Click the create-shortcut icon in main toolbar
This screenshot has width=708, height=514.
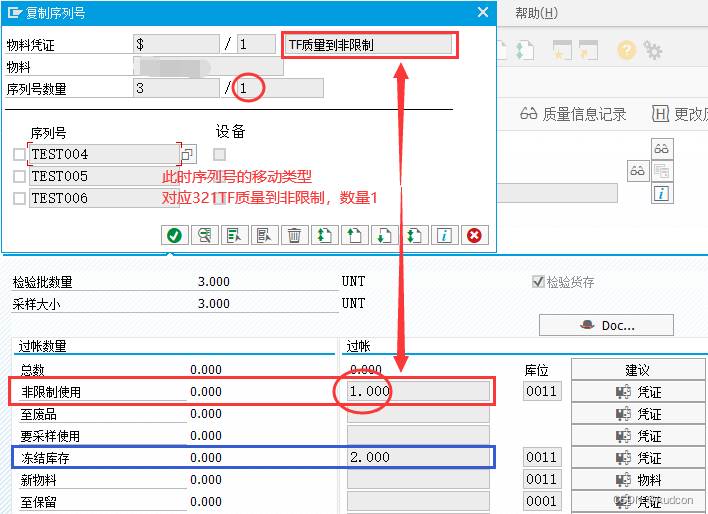point(588,50)
